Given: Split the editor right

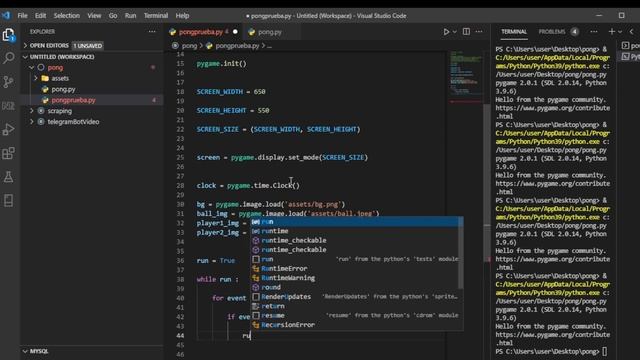Looking at the screenshot, I should [466, 32].
